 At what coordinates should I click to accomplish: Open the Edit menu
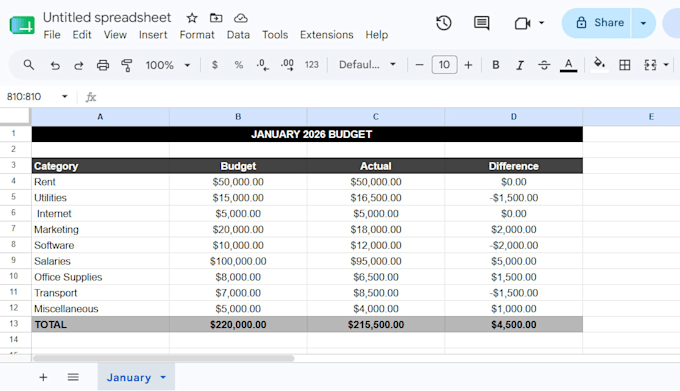coord(82,35)
